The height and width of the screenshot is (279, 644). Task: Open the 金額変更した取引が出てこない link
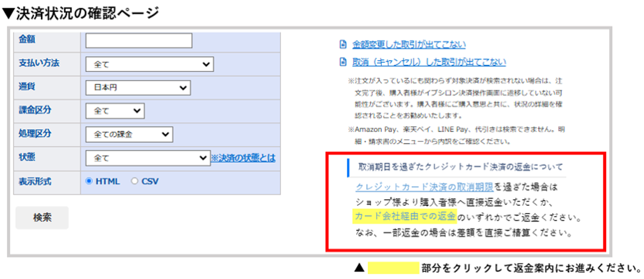click(x=409, y=44)
